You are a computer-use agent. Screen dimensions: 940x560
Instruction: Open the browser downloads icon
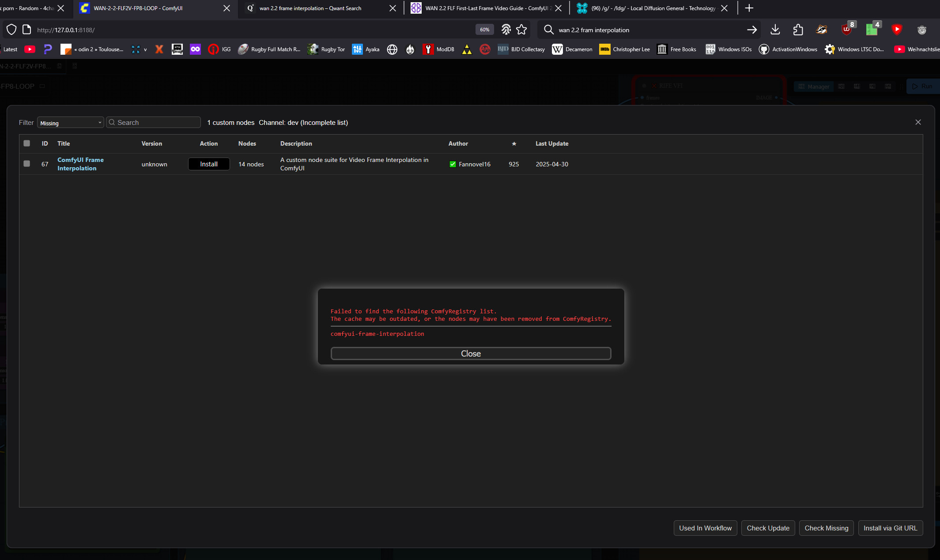pyautogui.click(x=775, y=30)
